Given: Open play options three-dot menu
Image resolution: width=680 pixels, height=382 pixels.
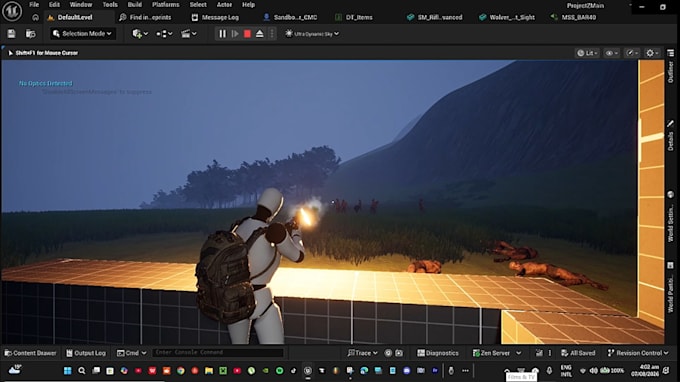Looking at the screenshot, I should tap(272, 33).
